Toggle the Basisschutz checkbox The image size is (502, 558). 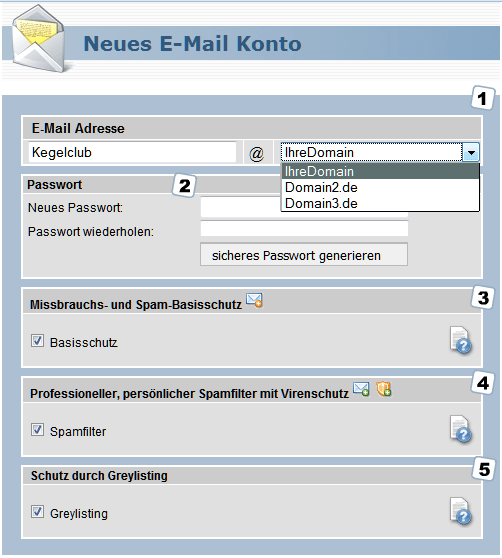[x=37, y=341]
